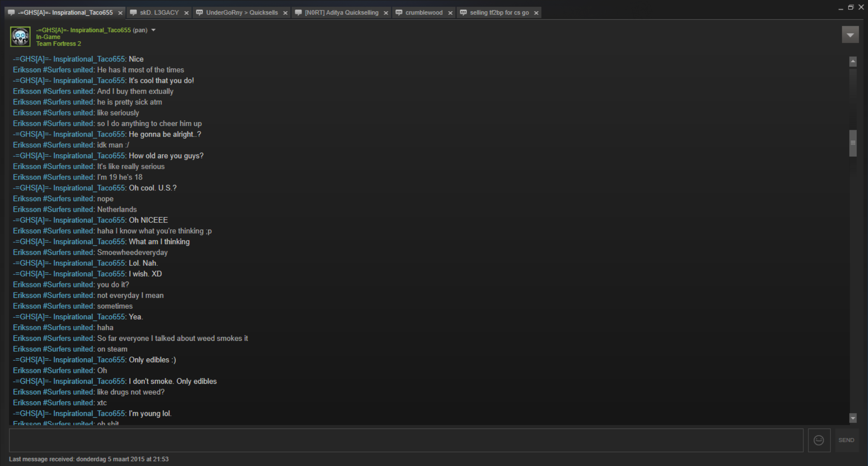868x466 pixels.
Task: Select the crumblewood chat tab
Action: 424,13
